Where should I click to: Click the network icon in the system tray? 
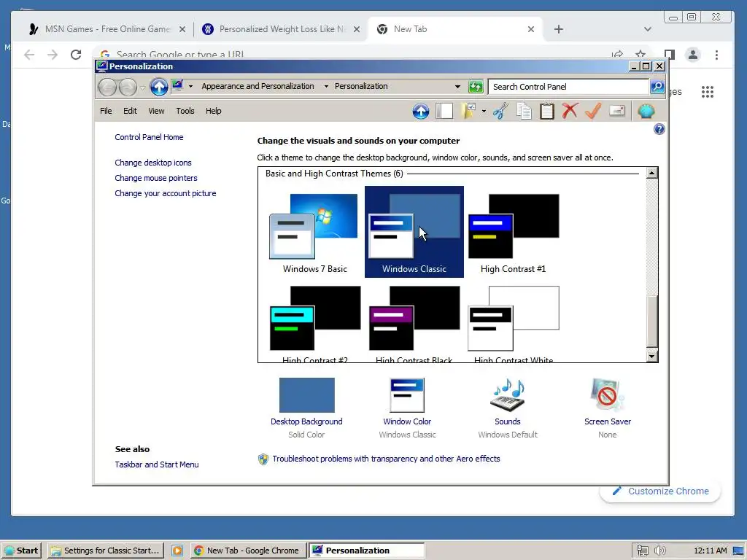[x=642, y=551]
